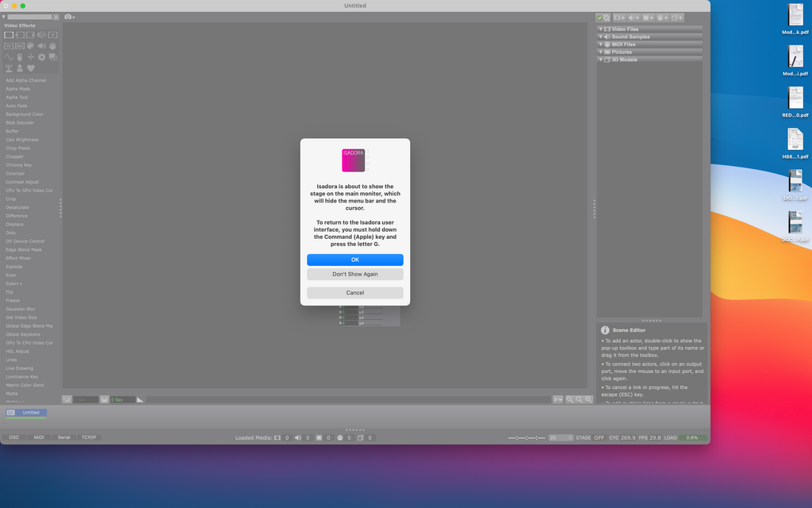812x508 pixels.
Task: Select the speaker audio toolbox category
Action: tap(41, 46)
